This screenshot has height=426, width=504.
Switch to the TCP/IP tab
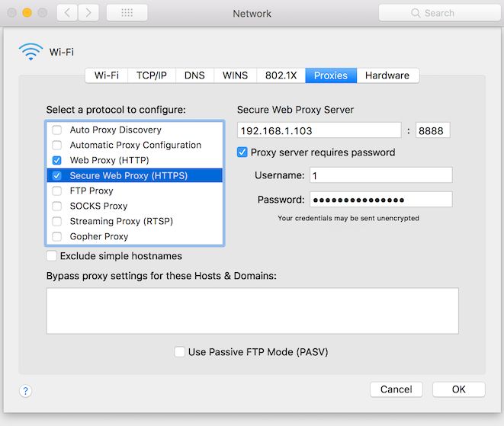click(x=152, y=75)
